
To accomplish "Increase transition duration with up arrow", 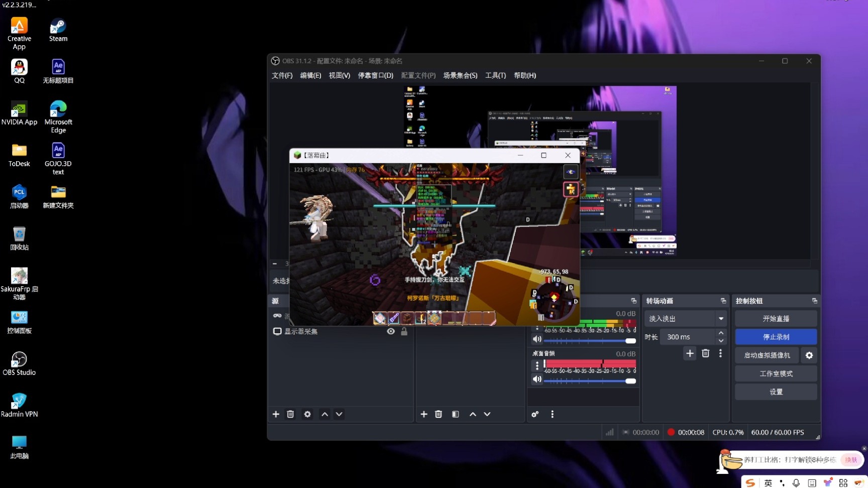I will (x=721, y=333).
